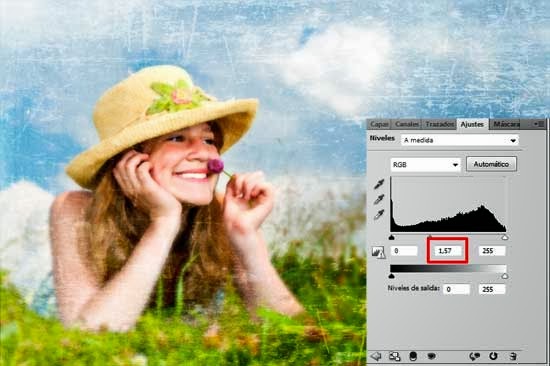Open the Niveles preset dropdown 'A medida'
550x366 pixels.
pyautogui.click(x=460, y=140)
